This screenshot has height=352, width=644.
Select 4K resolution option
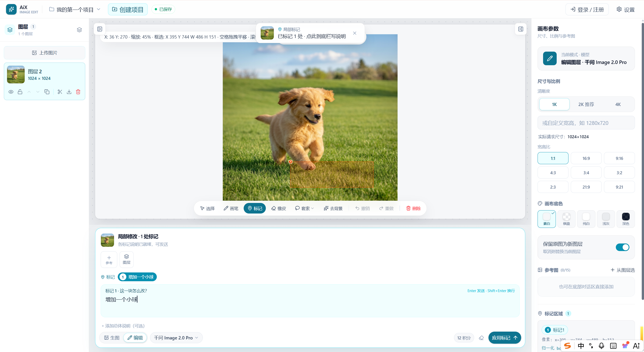[618, 104]
